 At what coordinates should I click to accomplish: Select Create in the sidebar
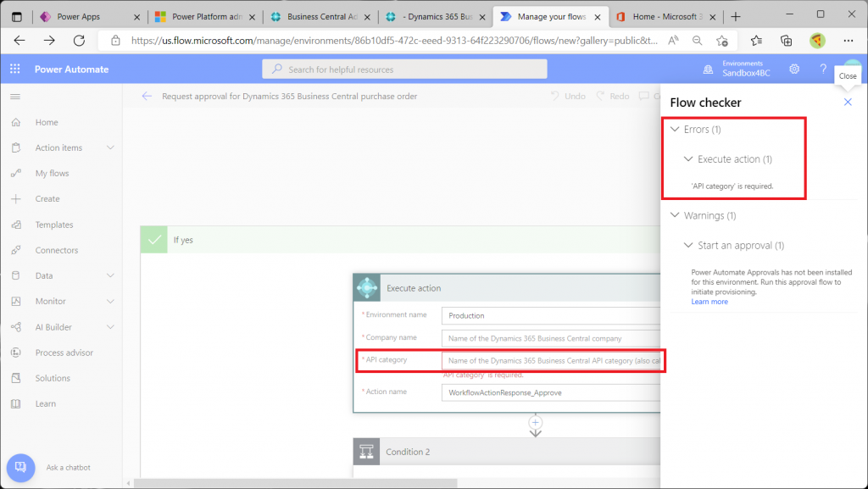[47, 198]
